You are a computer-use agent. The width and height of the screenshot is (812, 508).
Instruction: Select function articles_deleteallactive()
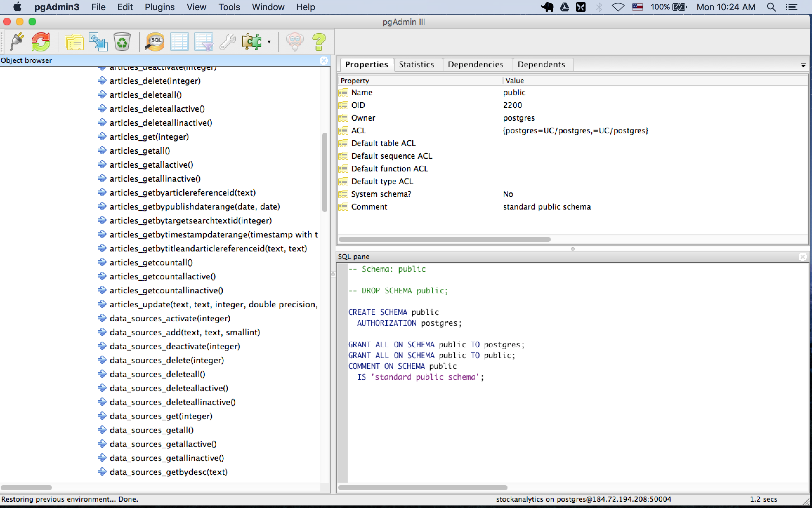157,109
